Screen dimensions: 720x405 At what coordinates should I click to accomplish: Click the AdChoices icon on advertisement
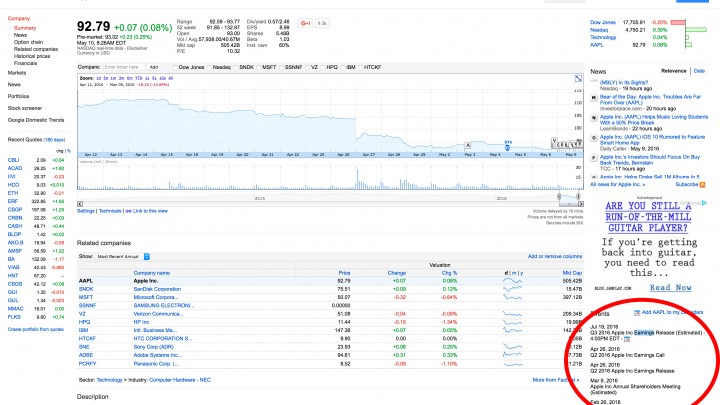(x=704, y=202)
